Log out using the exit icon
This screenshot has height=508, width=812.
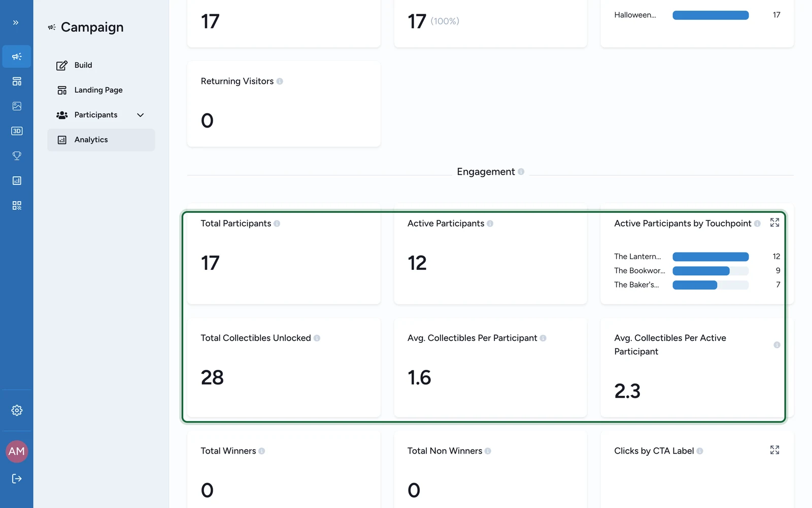coord(17,479)
